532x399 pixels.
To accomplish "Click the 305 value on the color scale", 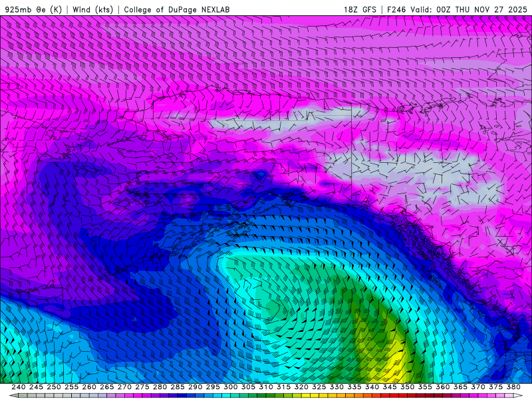I will (x=248, y=387).
